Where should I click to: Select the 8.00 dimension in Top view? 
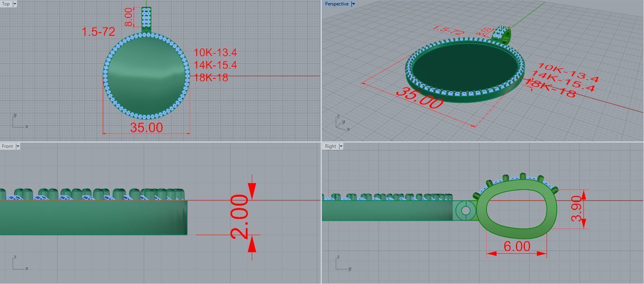[x=128, y=17]
